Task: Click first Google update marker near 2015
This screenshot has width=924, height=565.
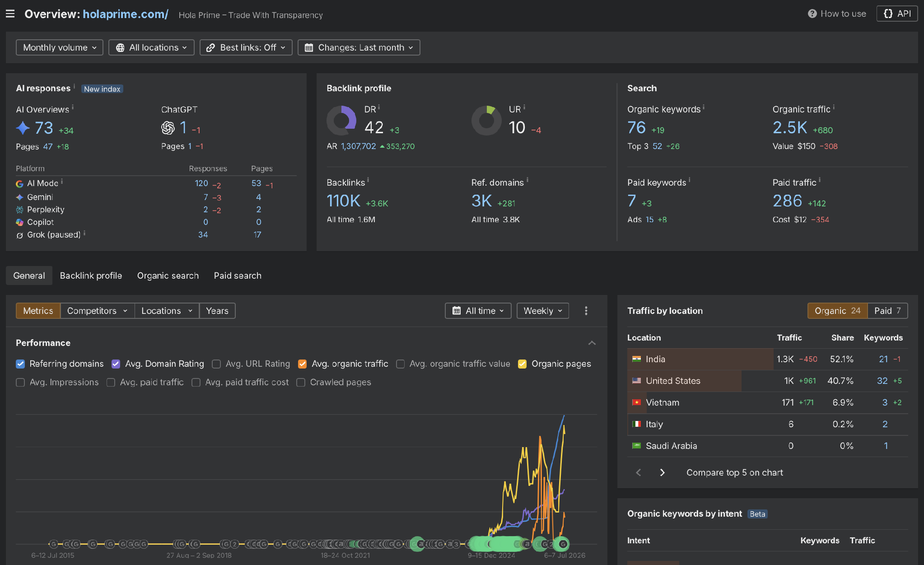Action: point(53,544)
